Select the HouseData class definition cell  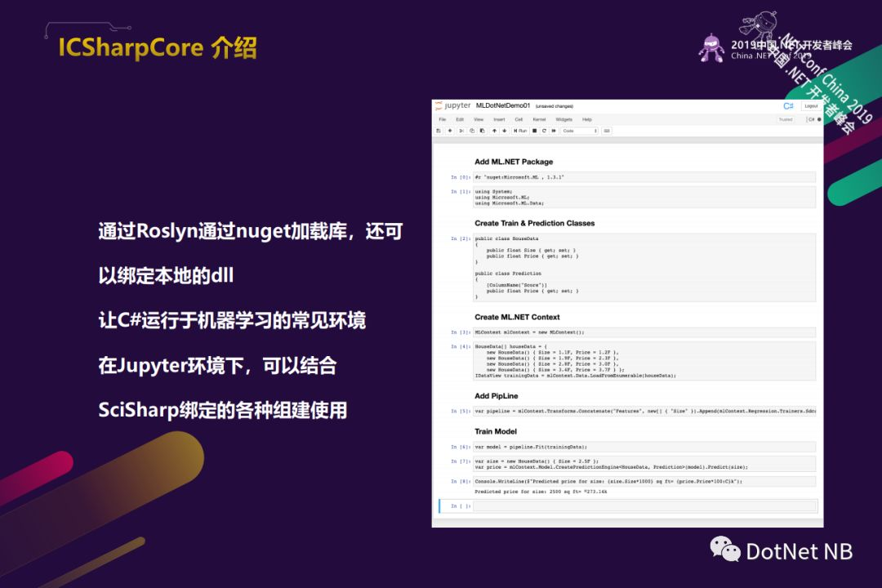point(644,268)
